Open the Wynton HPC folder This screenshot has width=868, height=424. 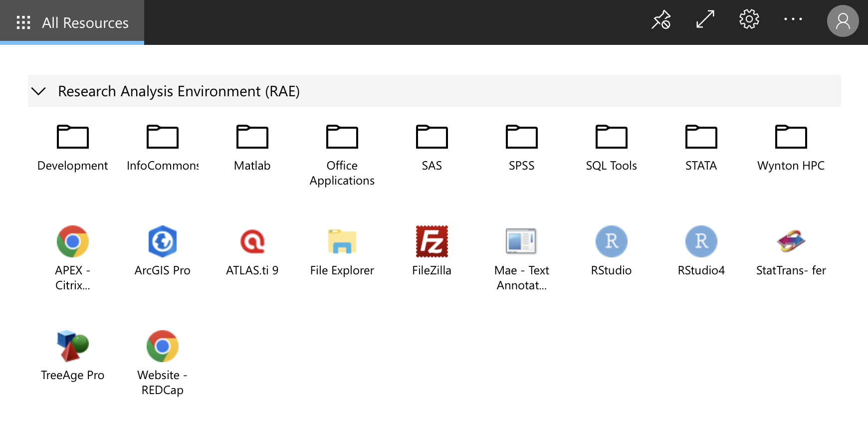791,147
